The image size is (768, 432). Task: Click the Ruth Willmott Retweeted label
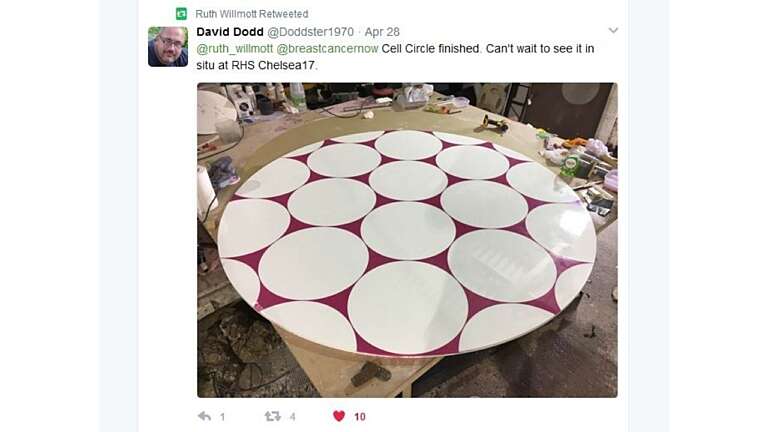click(252, 14)
